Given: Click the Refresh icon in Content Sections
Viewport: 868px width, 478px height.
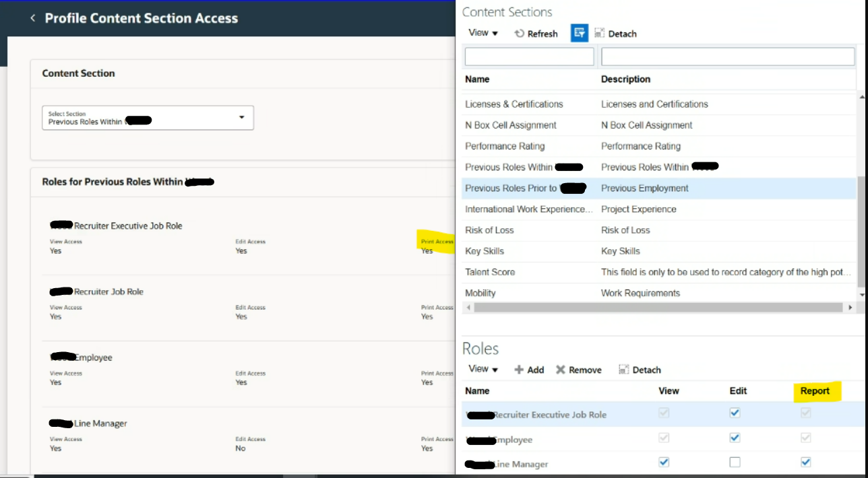Looking at the screenshot, I should click(536, 33).
